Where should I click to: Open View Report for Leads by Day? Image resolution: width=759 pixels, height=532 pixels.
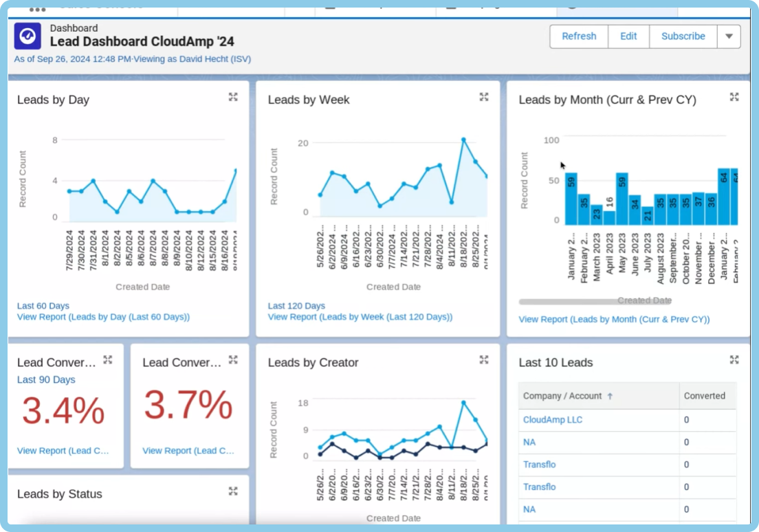click(x=104, y=317)
